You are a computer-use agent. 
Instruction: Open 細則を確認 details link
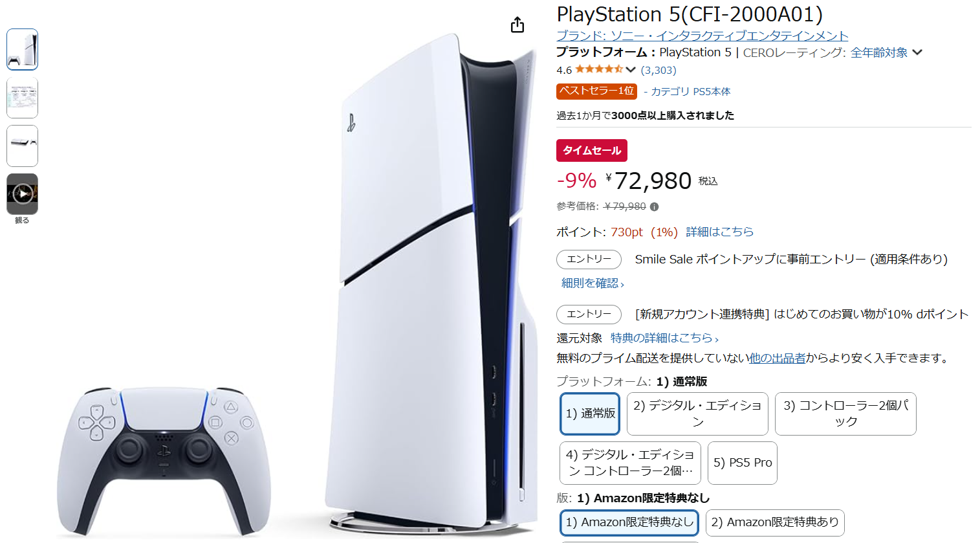coord(593,283)
